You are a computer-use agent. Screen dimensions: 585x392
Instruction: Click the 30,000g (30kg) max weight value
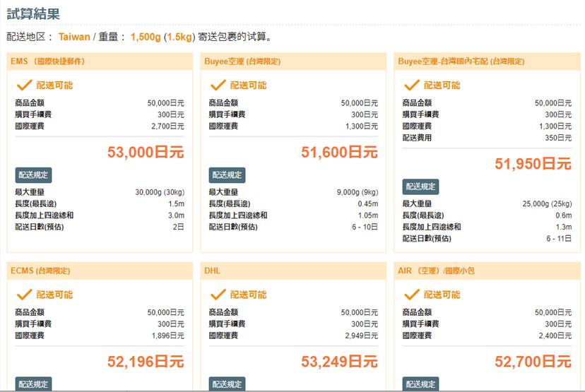[x=160, y=192]
